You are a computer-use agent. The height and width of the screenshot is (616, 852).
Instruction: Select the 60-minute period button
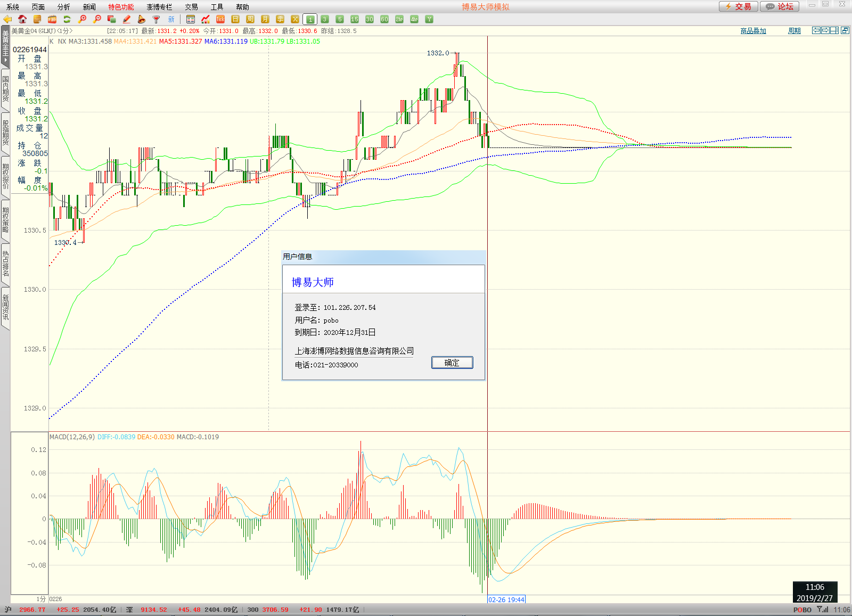384,19
